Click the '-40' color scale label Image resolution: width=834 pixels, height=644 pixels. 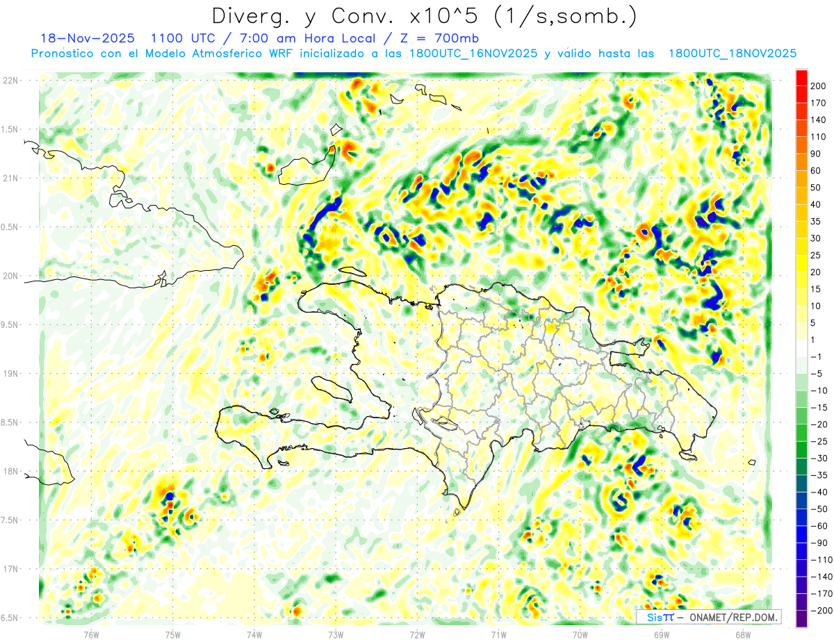(x=820, y=492)
